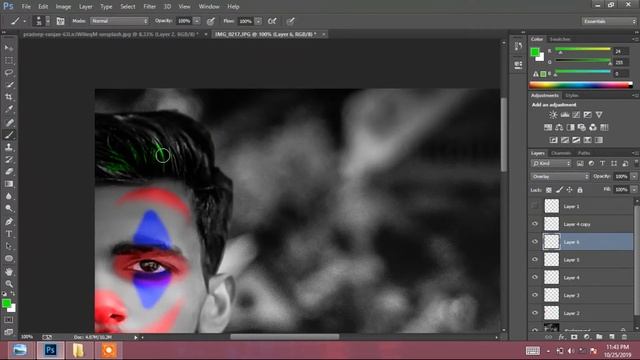Screen dimensions: 640x360
Task: Open the Image menu
Action: coord(63,7)
